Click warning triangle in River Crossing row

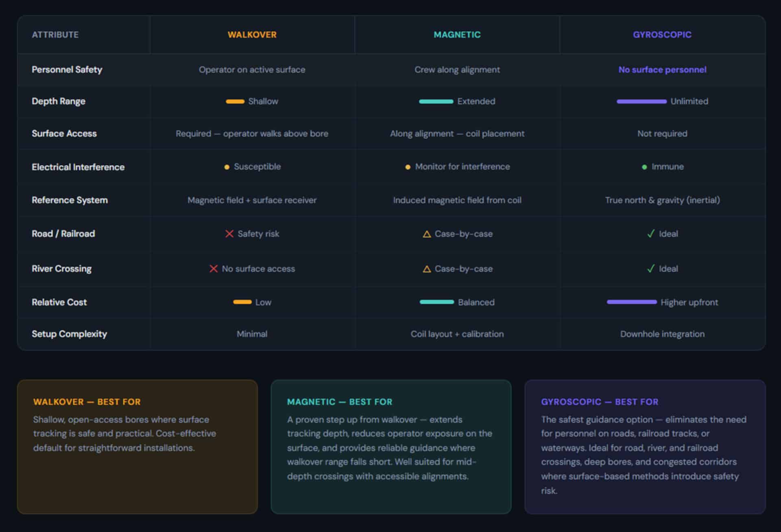pyautogui.click(x=427, y=269)
